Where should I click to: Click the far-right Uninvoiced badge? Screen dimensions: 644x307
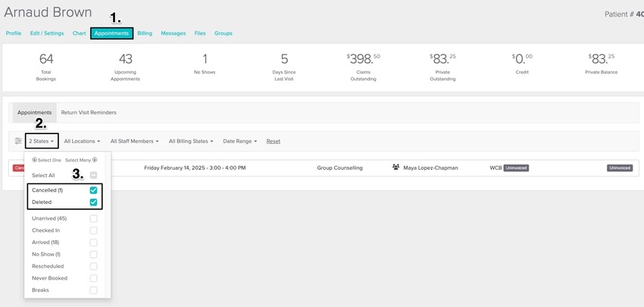[620, 168]
